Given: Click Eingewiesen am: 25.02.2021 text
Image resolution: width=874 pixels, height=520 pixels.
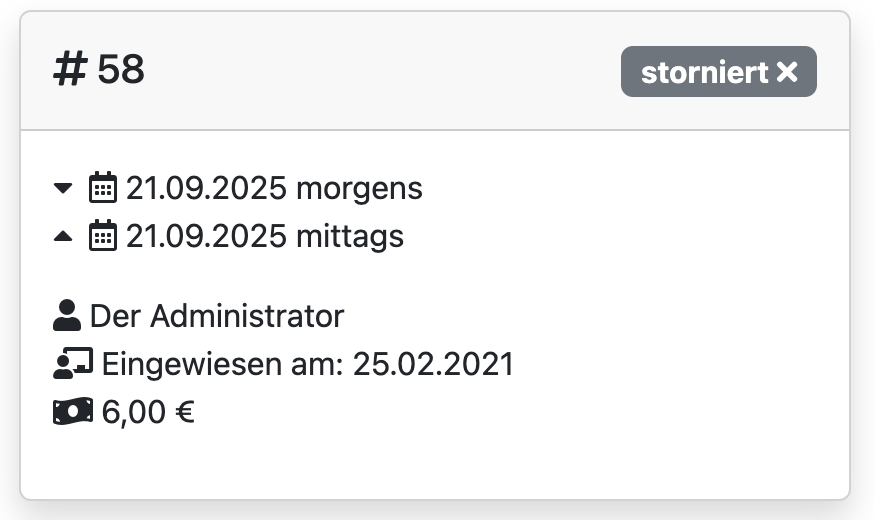Looking at the screenshot, I should 308,364.
